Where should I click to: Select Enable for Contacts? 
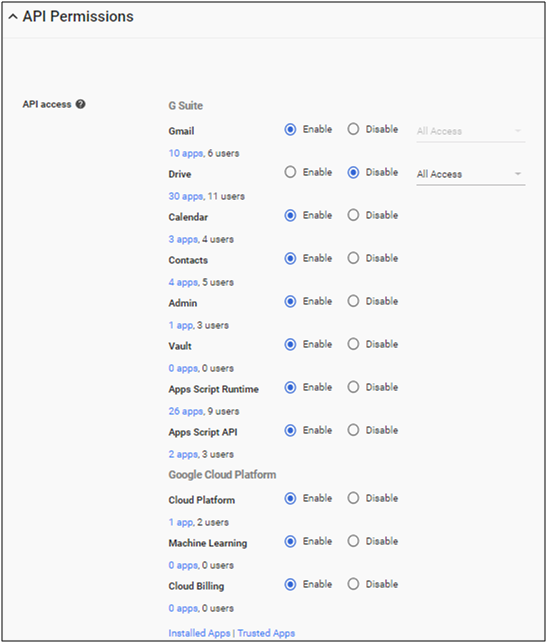pos(290,258)
